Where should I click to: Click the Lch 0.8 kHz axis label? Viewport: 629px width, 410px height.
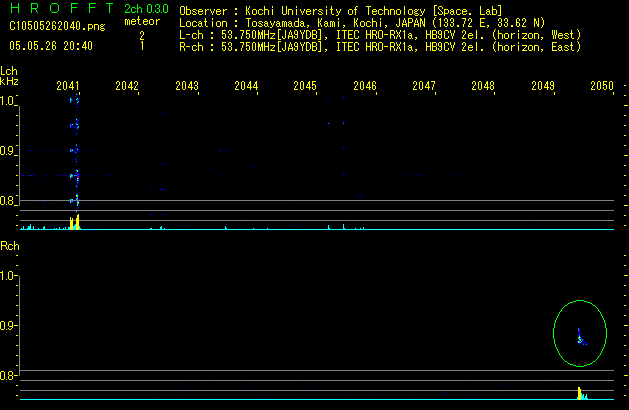click(8, 201)
